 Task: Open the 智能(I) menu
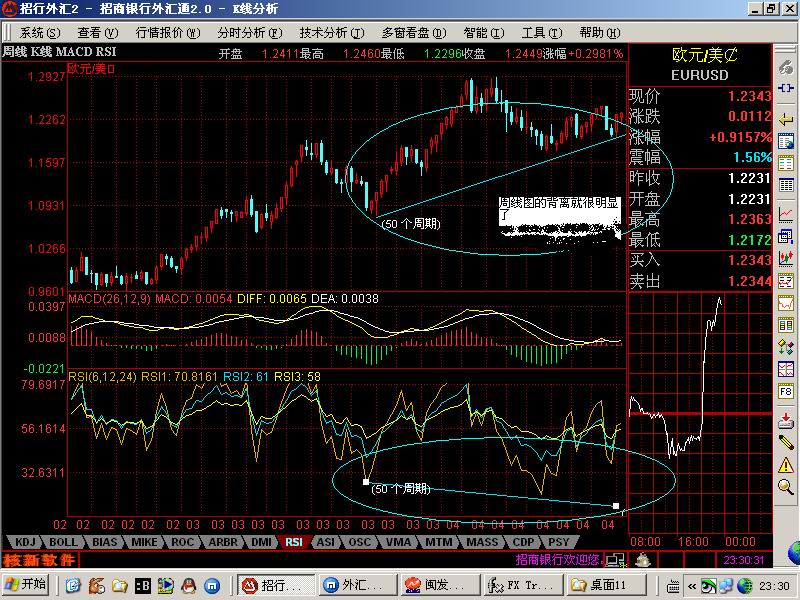point(484,33)
